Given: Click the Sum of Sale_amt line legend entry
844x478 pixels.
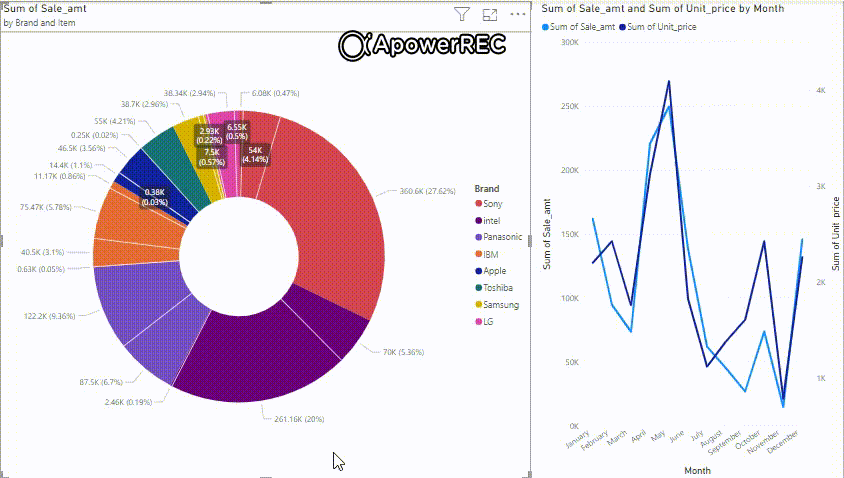Looking at the screenshot, I should [579, 27].
